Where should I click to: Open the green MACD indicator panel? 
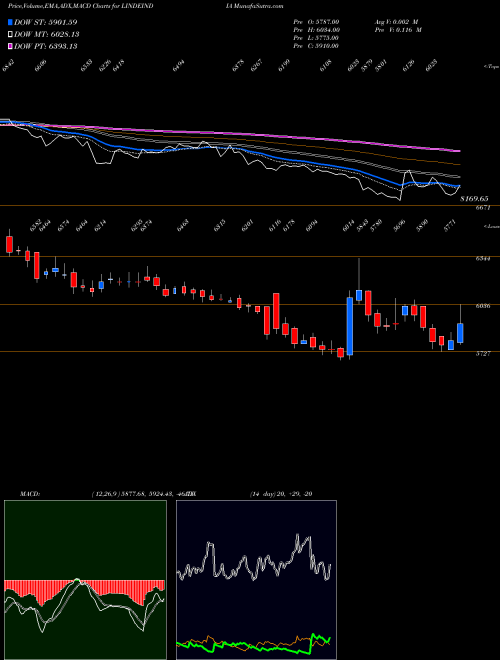85,580
